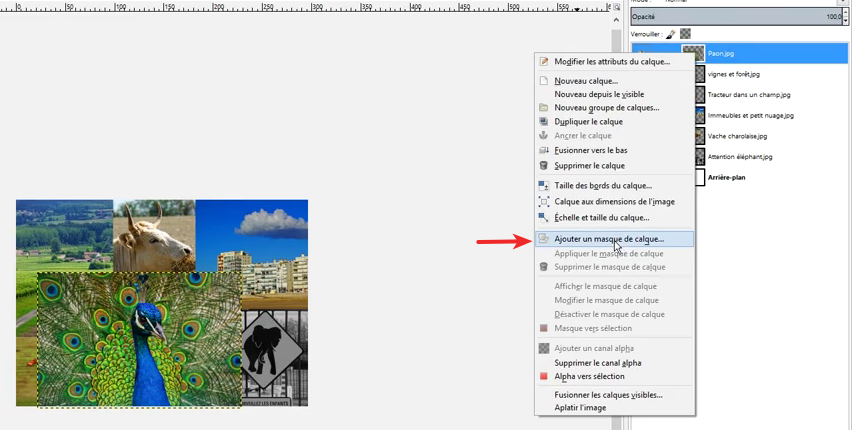The width and height of the screenshot is (852, 430).
Task: Choose 'Ajouter un masque de calque...'
Action: click(608, 240)
